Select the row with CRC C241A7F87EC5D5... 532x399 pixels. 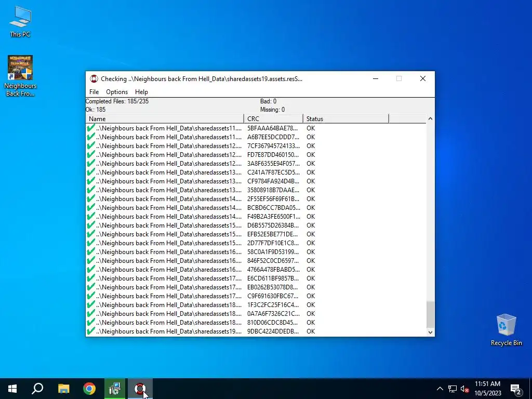pyautogui.click(x=256, y=172)
